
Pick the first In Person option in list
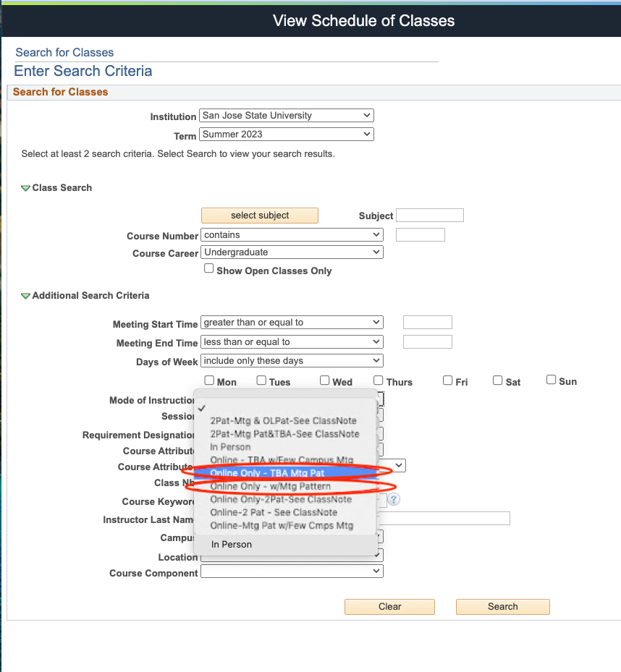point(231,447)
